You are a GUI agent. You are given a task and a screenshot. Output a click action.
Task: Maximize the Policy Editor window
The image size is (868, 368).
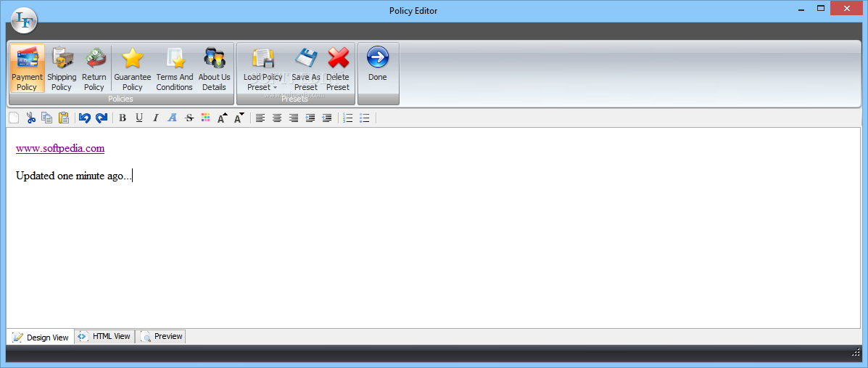[820, 8]
